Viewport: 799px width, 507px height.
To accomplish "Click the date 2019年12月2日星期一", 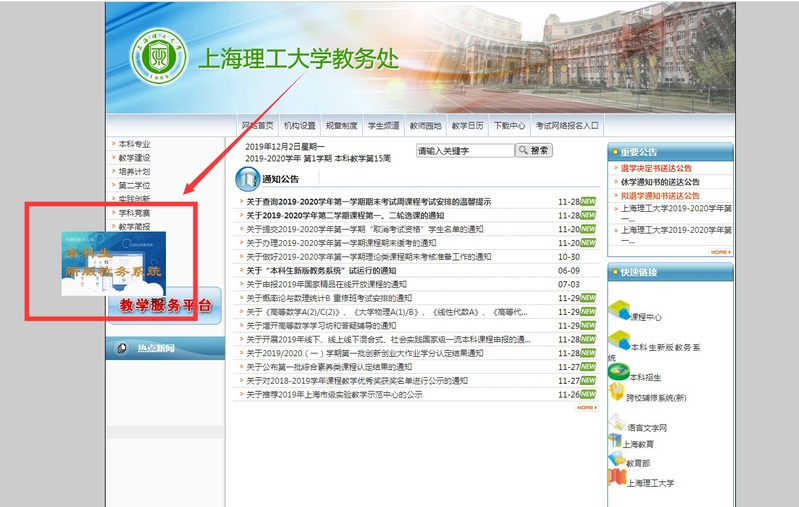I will (x=285, y=147).
